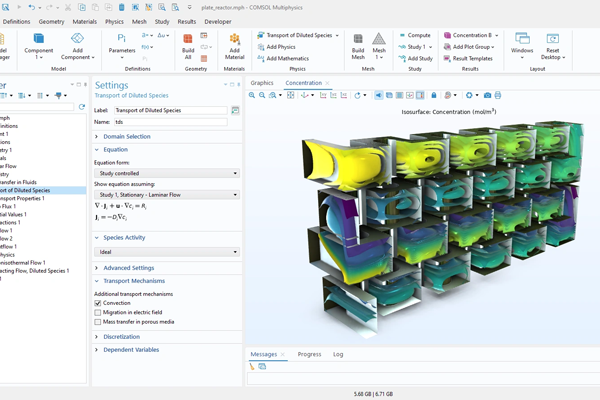Click the Reset Desktop icon
Viewport: 600px width, 400px height.
[553, 39]
